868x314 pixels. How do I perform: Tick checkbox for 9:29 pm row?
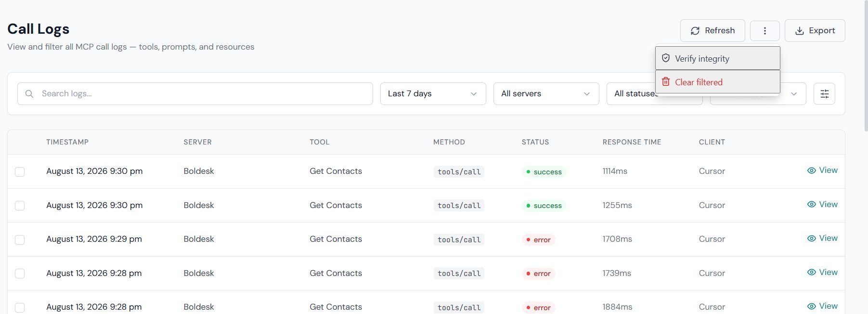[20, 240]
